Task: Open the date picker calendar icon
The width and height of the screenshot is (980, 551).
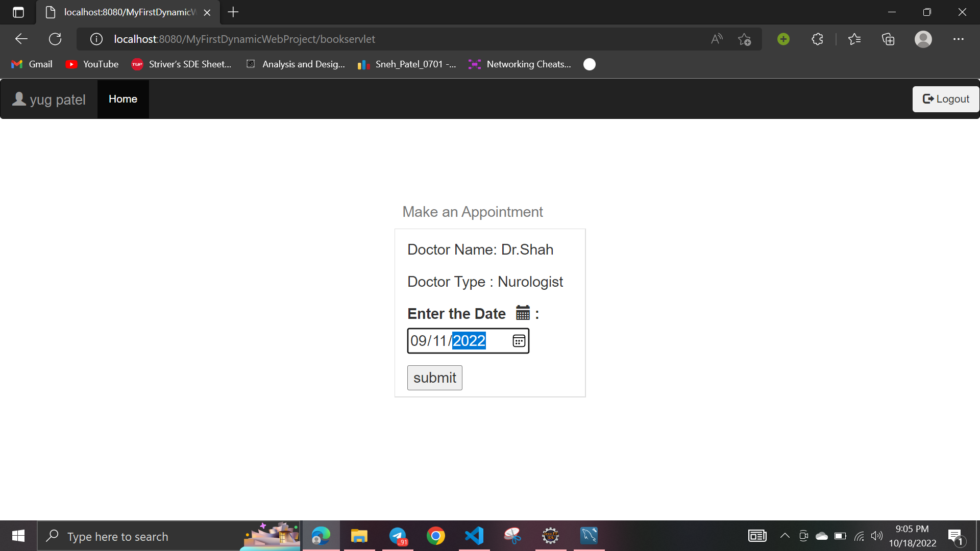Action: click(x=519, y=341)
